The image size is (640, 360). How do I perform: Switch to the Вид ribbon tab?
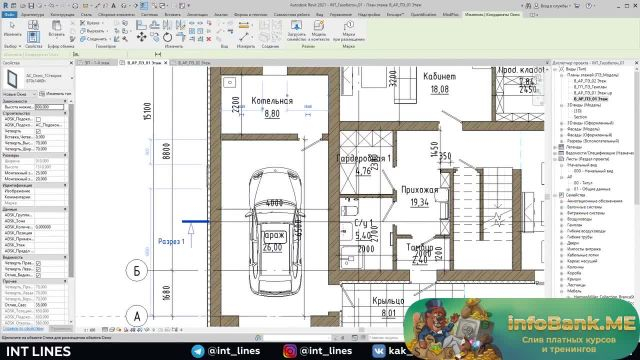[320, 14]
